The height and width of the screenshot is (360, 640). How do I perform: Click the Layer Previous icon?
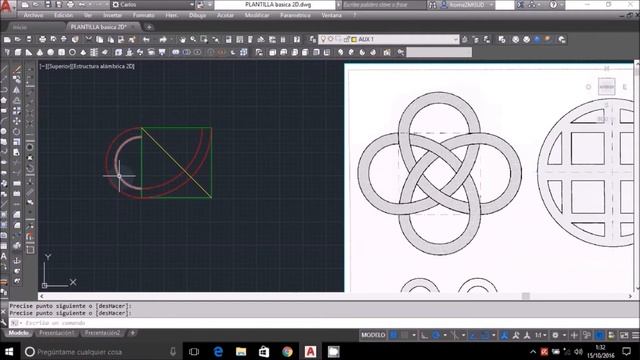click(x=476, y=40)
